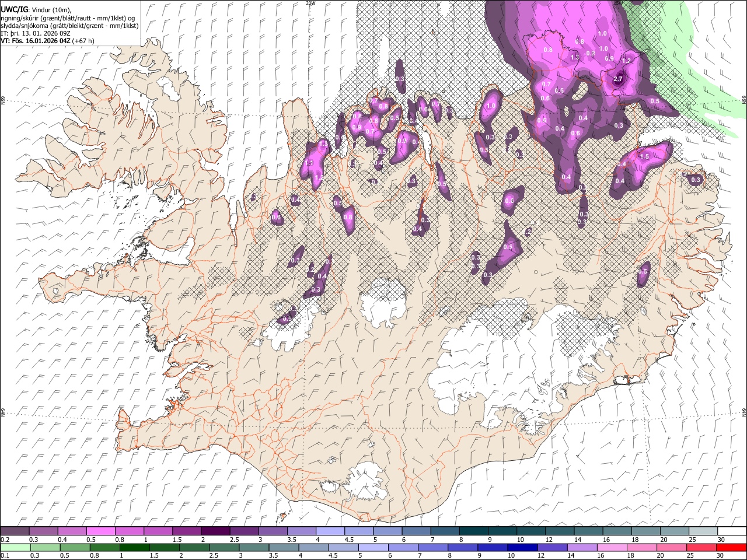Click the upper legend swatch between 0.2 and 0.3
The width and height of the screenshot is (747, 560).
(x=15, y=531)
